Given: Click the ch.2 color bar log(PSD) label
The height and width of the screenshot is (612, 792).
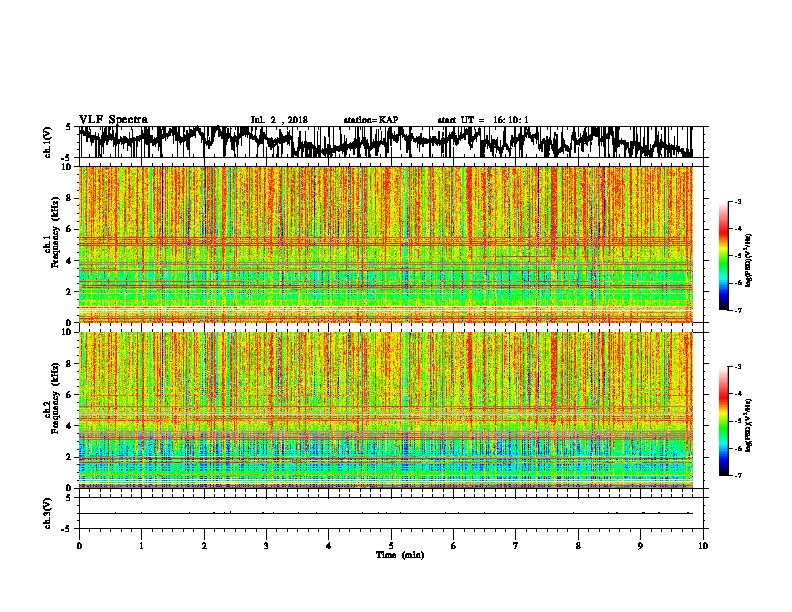Looking at the screenshot, I should pyautogui.click(x=749, y=425).
